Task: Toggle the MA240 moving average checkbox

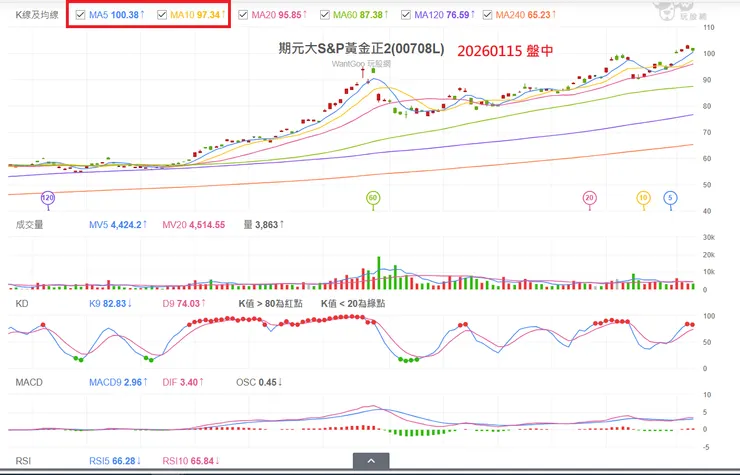Action: pyautogui.click(x=488, y=15)
